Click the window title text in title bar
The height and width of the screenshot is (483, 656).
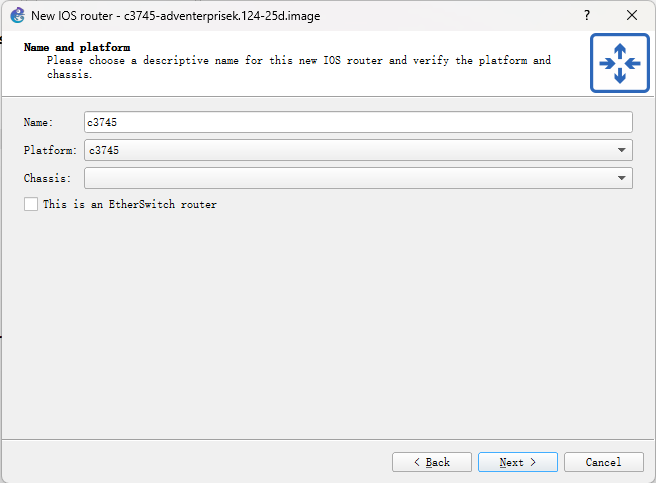click(x=176, y=16)
